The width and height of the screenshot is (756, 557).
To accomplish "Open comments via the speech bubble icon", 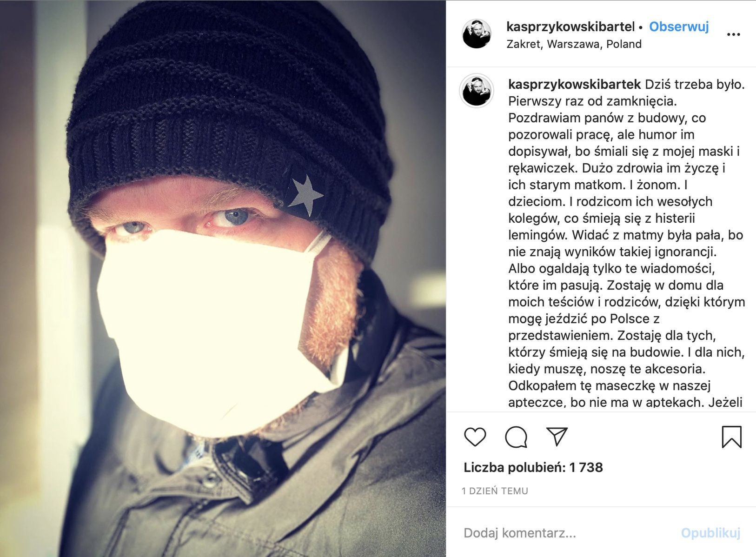I will [x=516, y=437].
